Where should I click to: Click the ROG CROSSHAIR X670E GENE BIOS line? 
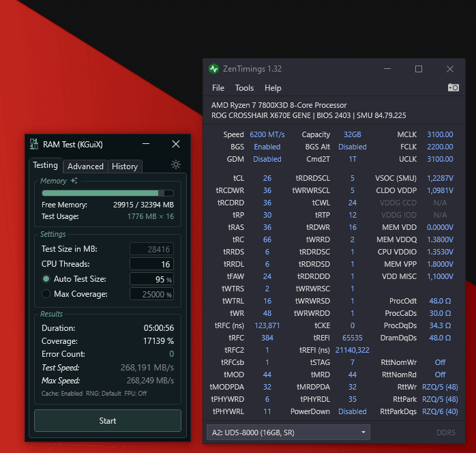309,115
